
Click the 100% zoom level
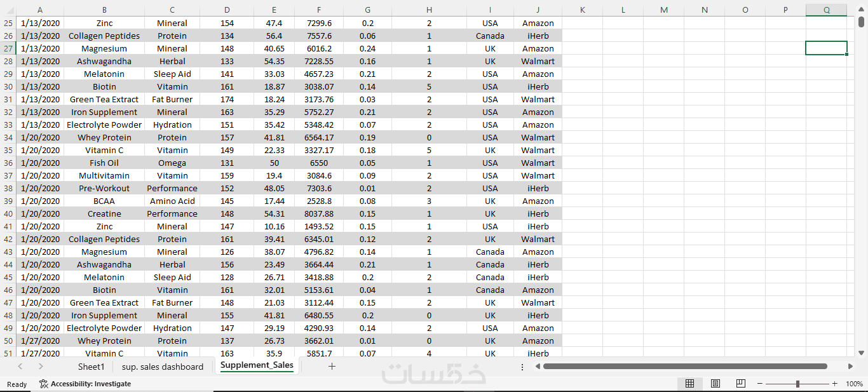[x=855, y=384]
